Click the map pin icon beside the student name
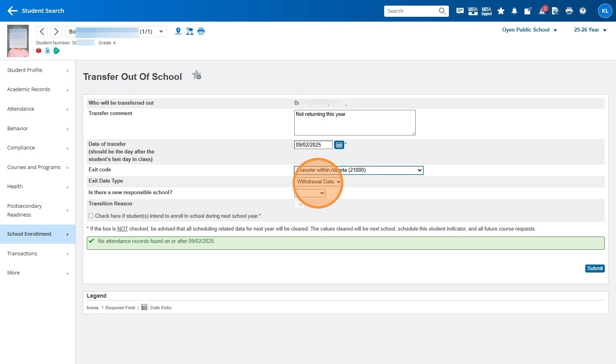The width and height of the screenshot is (616, 364). tap(178, 31)
